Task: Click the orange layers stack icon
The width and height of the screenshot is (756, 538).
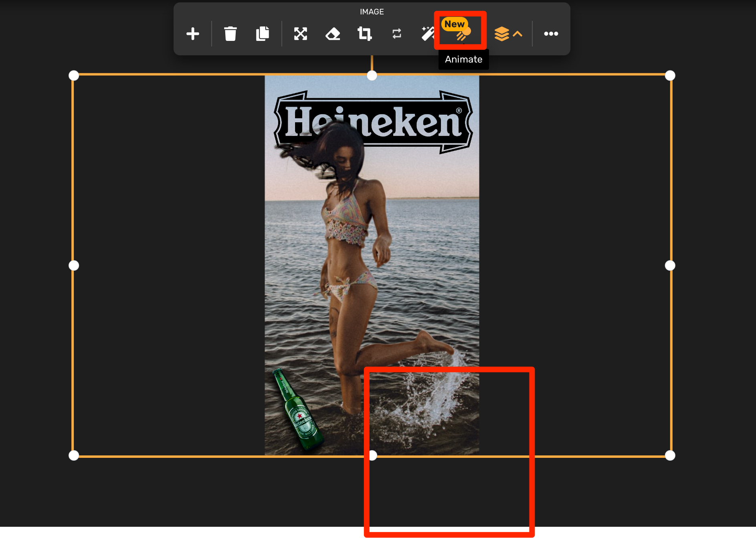Action: click(x=501, y=34)
